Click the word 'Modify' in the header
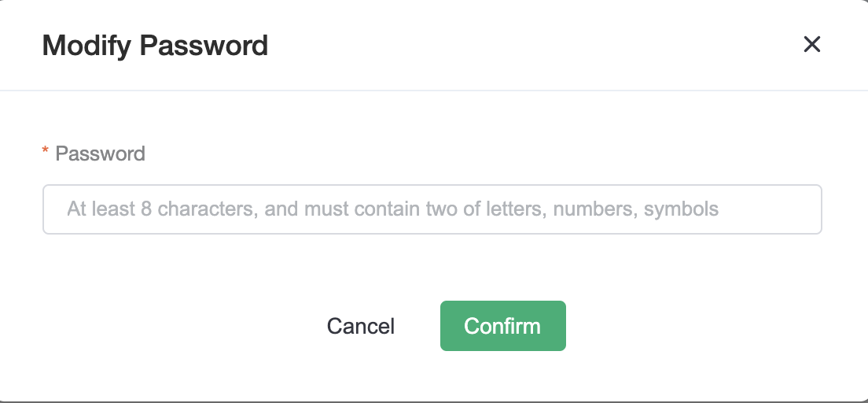The height and width of the screenshot is (403, 868). coord(87,46)
